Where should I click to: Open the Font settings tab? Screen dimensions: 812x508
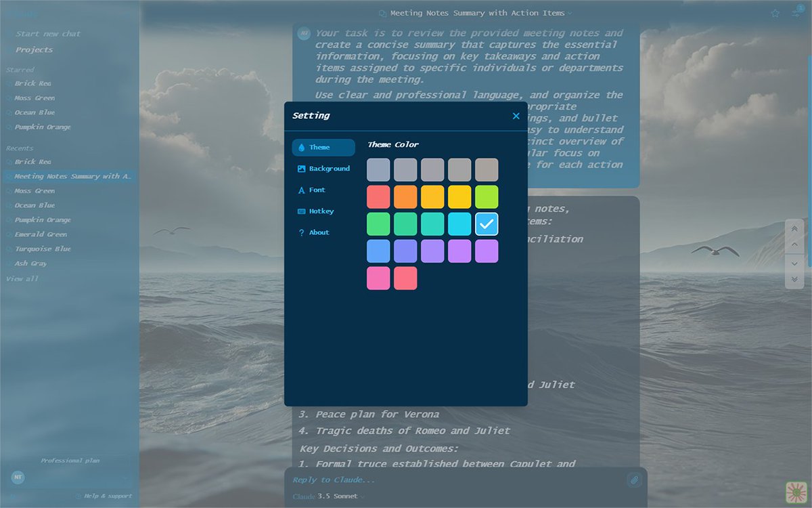coord(323,190)
